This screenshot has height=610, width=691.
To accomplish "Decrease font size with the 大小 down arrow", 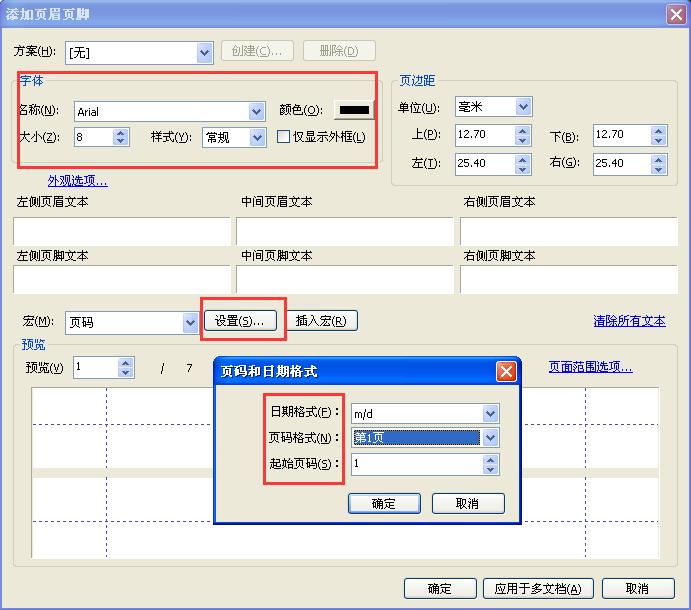I will point(120,141).
